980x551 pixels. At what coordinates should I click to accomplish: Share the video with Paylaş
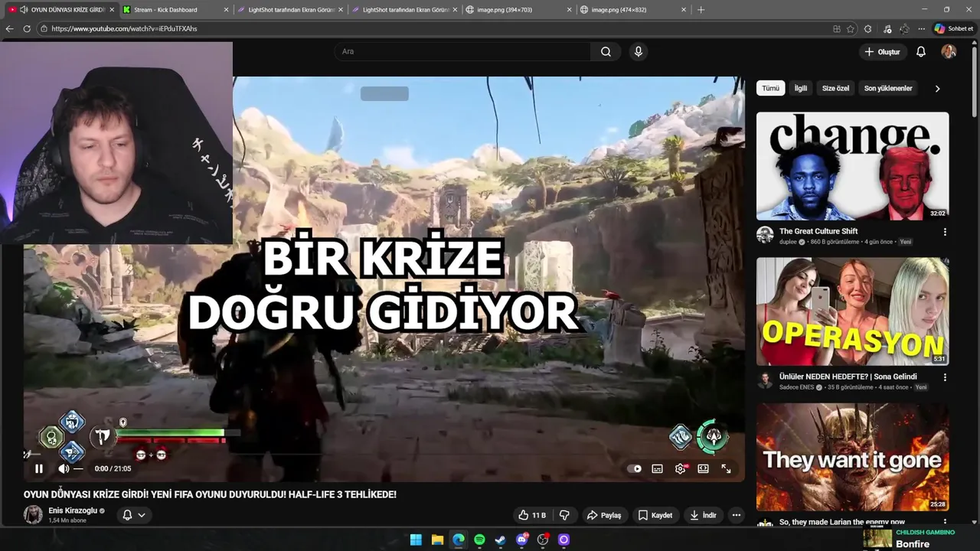(x=604, y=515)
